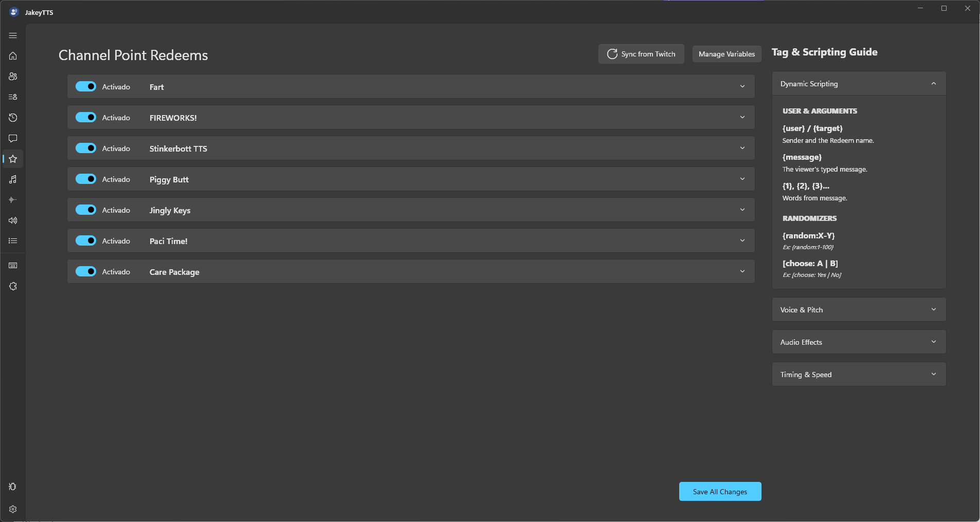Expand the Piggy Butt row chevron
980x522 pixels.
tap(742, 179)
